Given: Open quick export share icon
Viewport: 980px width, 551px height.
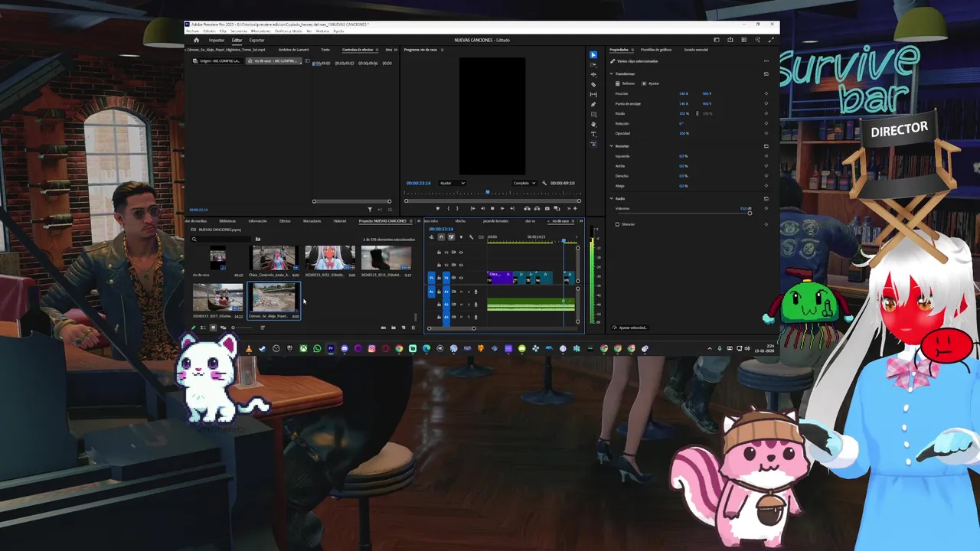Looking at the screenshot, I should point(730,40).
